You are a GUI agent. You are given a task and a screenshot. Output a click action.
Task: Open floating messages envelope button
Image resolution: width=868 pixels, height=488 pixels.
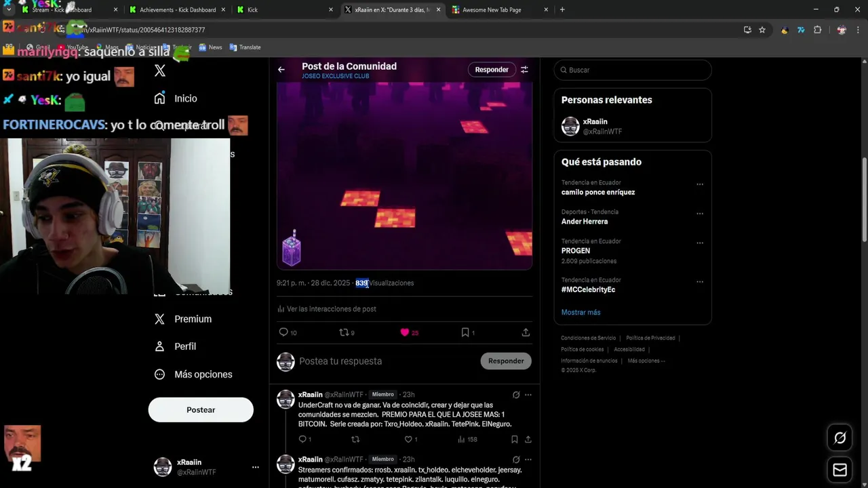(x=840, y=470)
